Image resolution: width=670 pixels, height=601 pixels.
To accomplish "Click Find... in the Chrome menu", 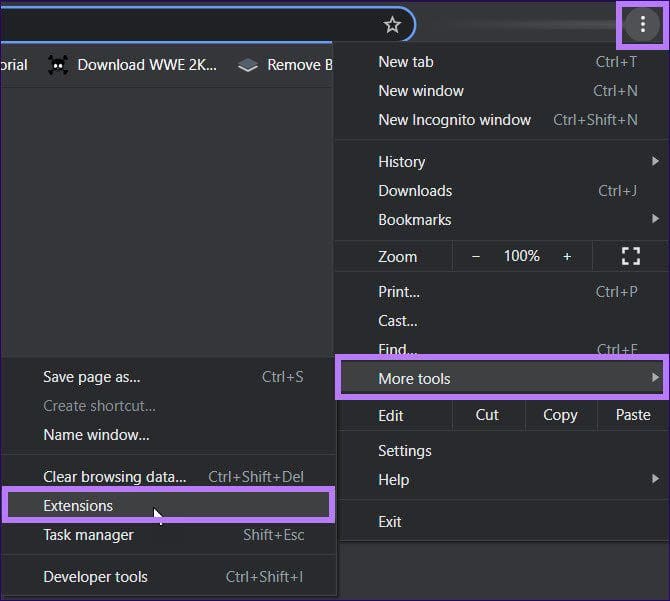I will coord(502,348).
